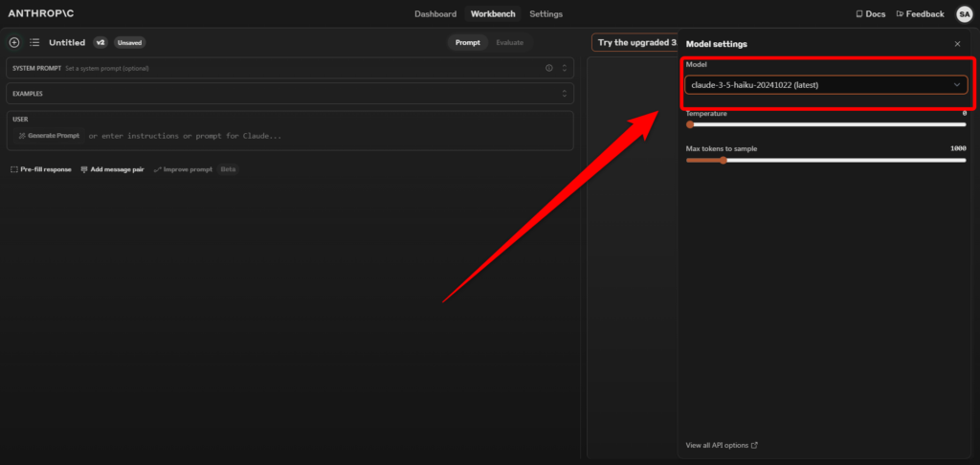Click the SA user avatar
980x465 pixels.
[x=964, y=13]
